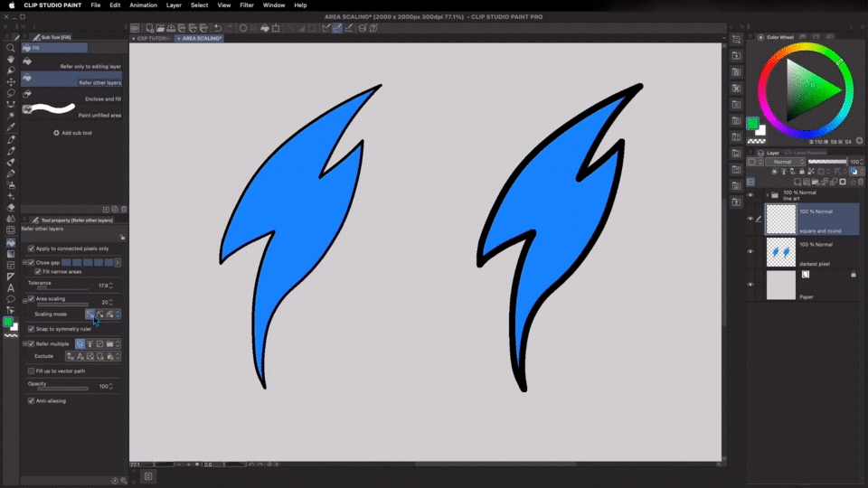Click Add sub tool
The image size is (868, 488).
72,134
